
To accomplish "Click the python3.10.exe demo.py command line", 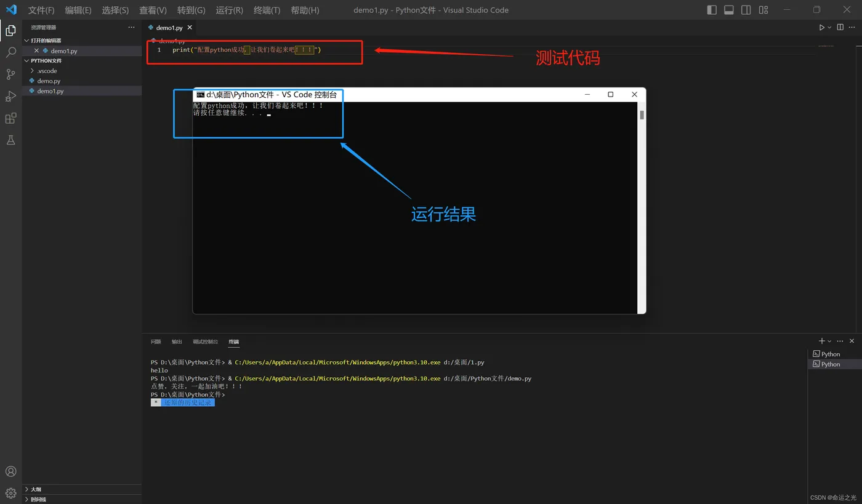I will (341, 378).
